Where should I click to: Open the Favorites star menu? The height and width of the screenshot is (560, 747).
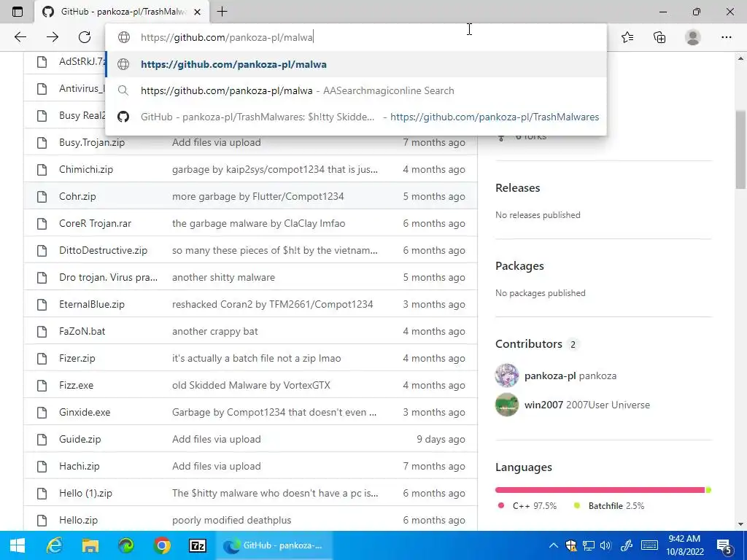(627, 37)
